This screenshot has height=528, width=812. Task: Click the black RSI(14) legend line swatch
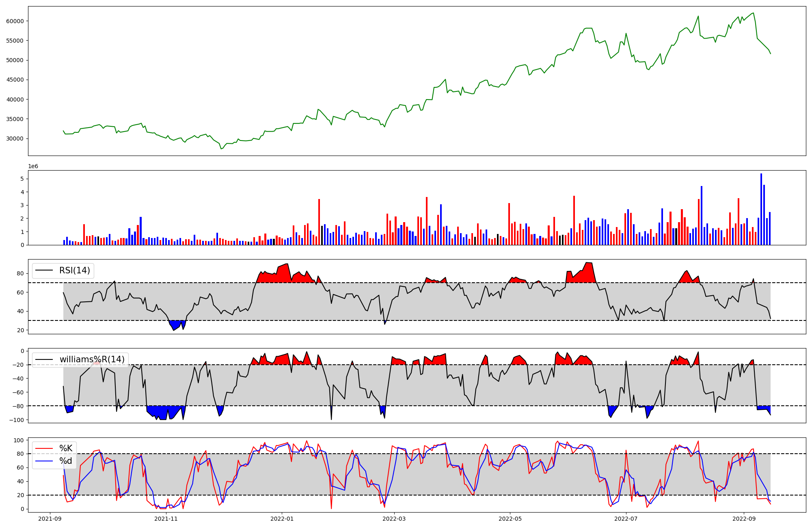click(45, 270)
